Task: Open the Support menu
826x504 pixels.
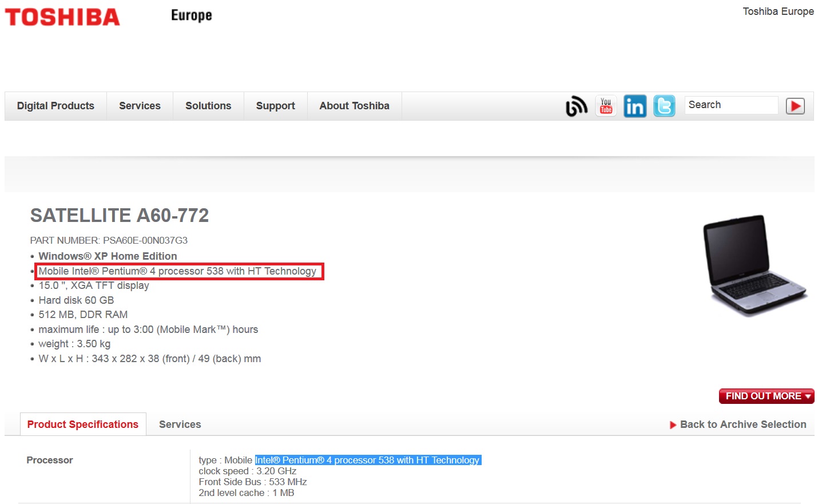Action: tap(275, 106)
